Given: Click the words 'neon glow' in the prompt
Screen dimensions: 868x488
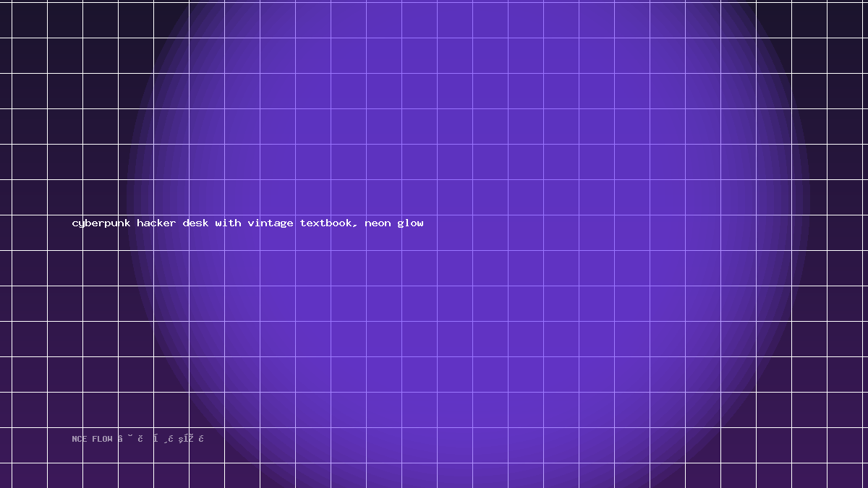Looking at the screenshot, I should pyautogui.click(x=394, y=223).
